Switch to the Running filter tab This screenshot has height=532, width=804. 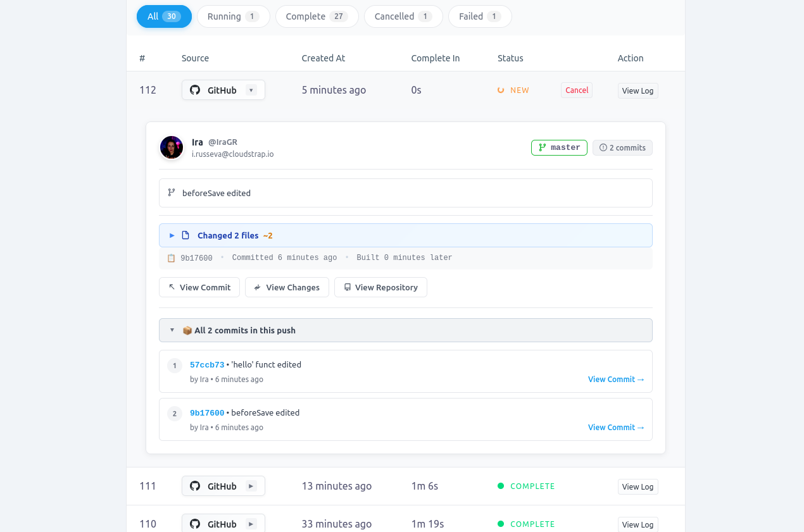point(233,16)
